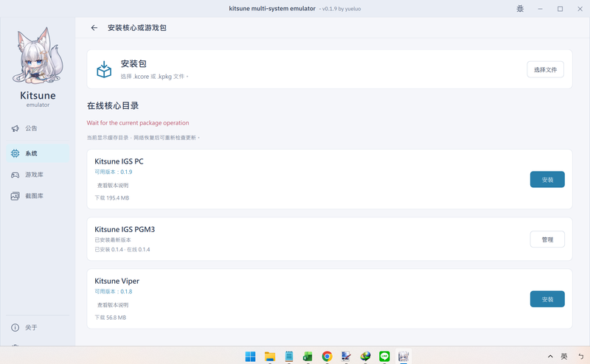Open 关于 about page in the sidebar

(x=38, y=327)
